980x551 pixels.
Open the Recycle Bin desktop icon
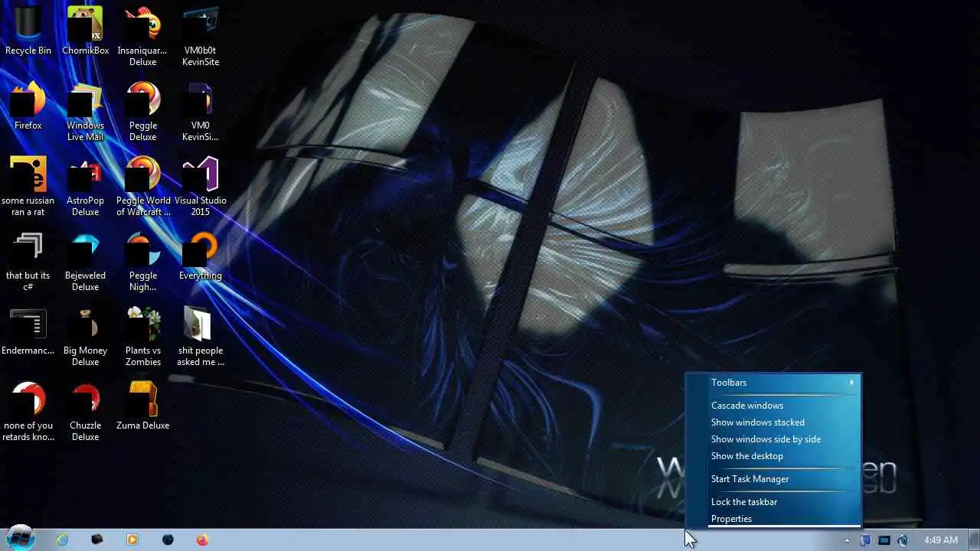point(28,31)
